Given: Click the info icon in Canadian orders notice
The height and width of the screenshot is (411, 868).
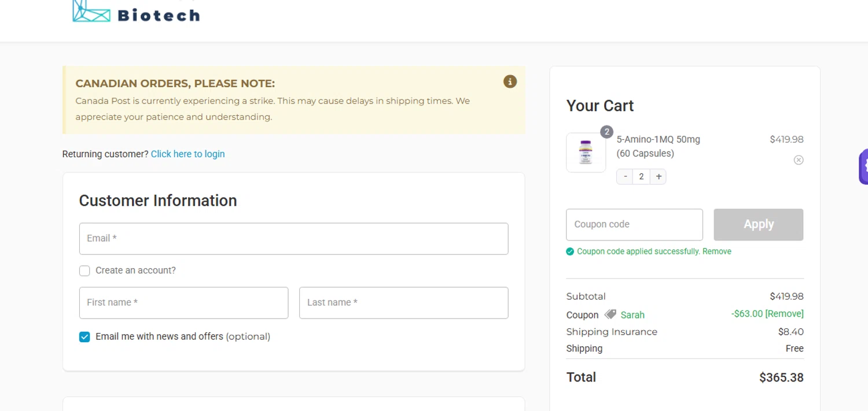Looking at the screenshot, I should pyautogui.click(x=510, y=82).
